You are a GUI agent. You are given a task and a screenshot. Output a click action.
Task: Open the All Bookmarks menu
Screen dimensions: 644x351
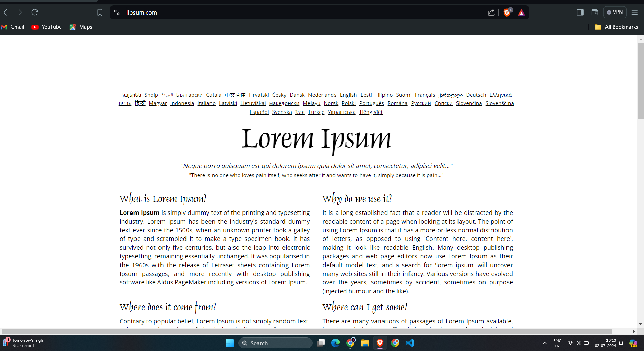click(x=616, y=27)
